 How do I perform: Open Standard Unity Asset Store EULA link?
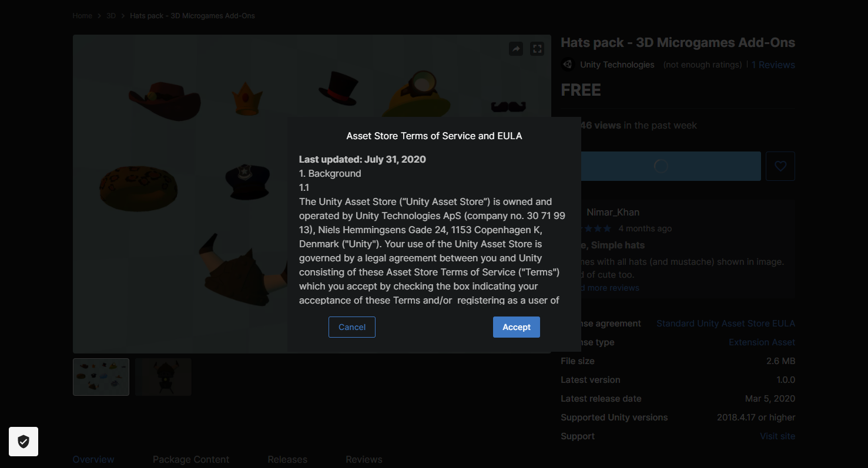coord(726,324)
